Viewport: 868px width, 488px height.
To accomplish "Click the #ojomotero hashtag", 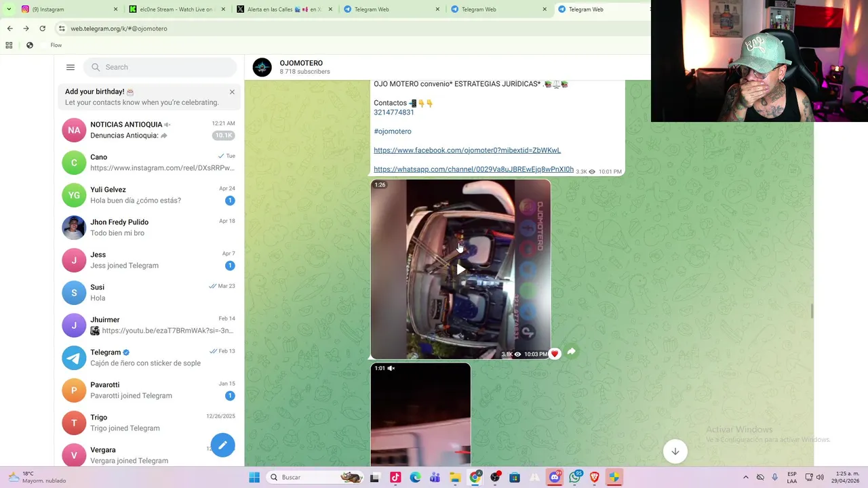I will click(393, 131).
